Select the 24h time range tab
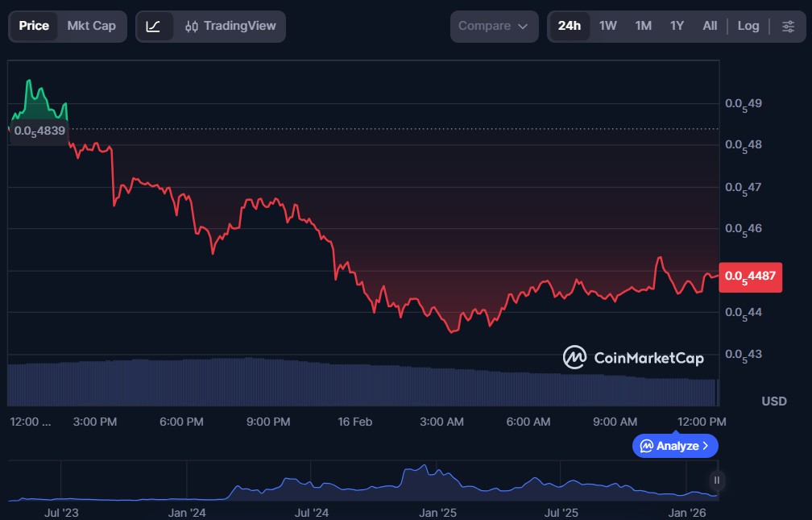 pos(569,26)
